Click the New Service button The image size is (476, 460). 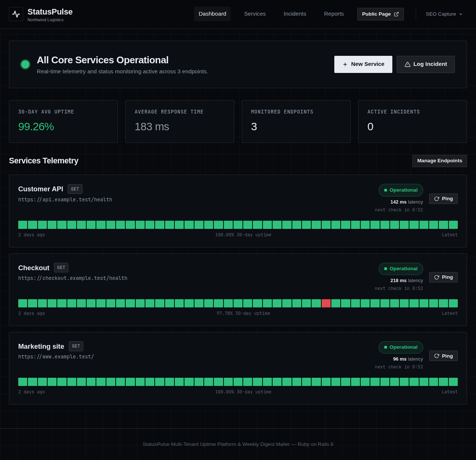click(363, 64)
